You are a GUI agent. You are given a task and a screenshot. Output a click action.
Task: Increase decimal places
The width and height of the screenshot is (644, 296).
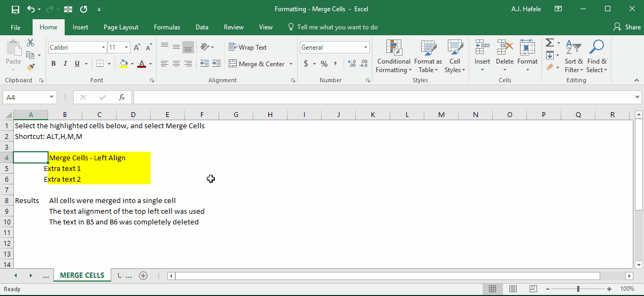(352, 64)
